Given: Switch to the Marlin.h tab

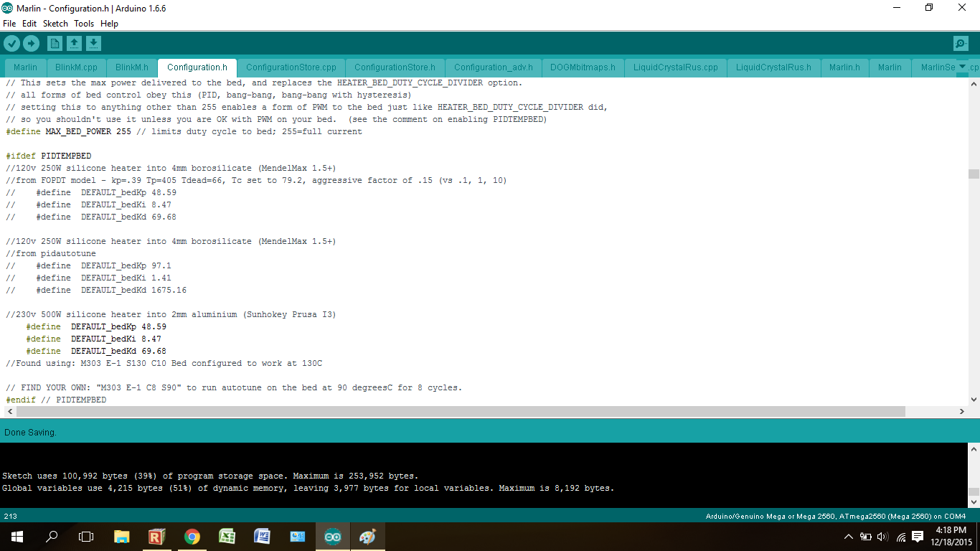Looking at the screenshot, I should coord(844,67).
